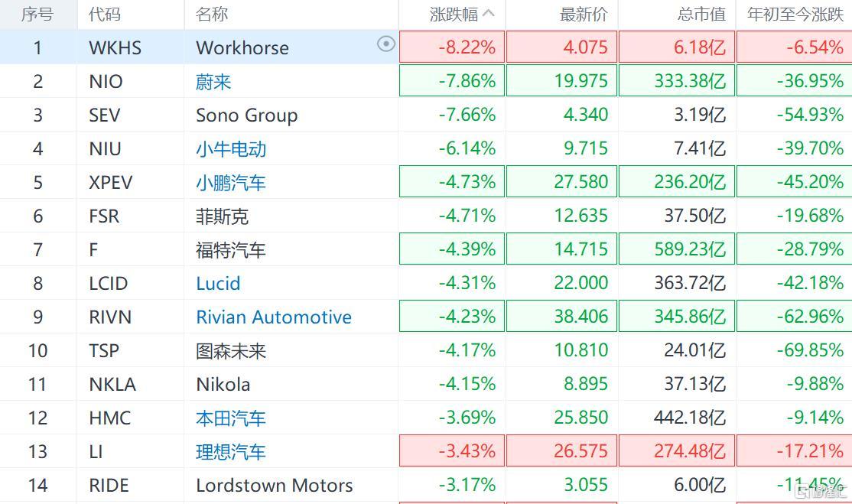Click the watermark logo in bottom-right corner
The width and height of the screenshot is (852, 504).
point(821,491)
